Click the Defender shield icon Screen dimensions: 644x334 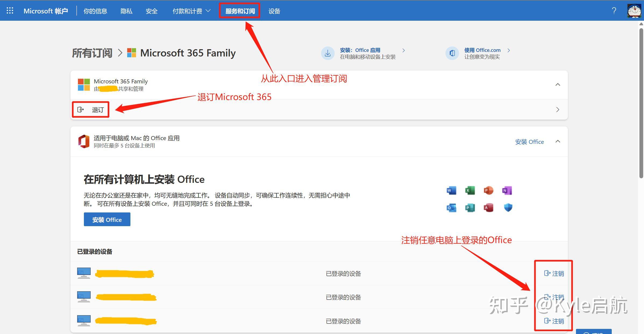coord(508,208)
